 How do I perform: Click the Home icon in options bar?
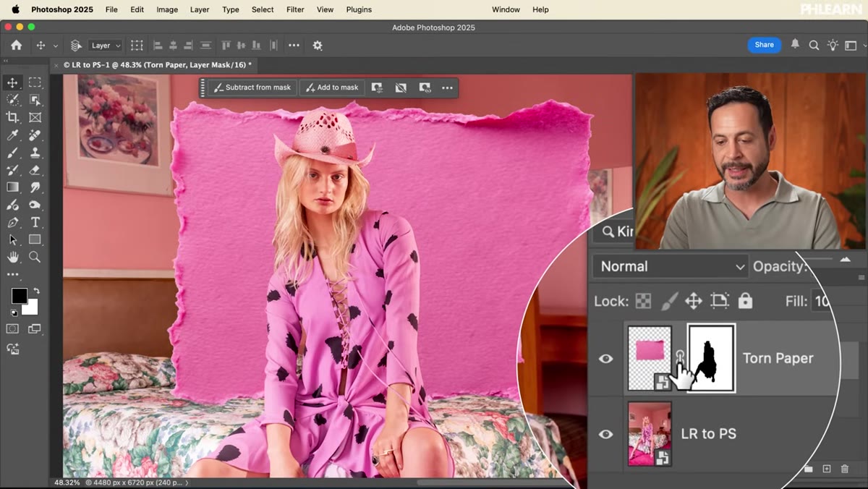[x=16, y=45]
